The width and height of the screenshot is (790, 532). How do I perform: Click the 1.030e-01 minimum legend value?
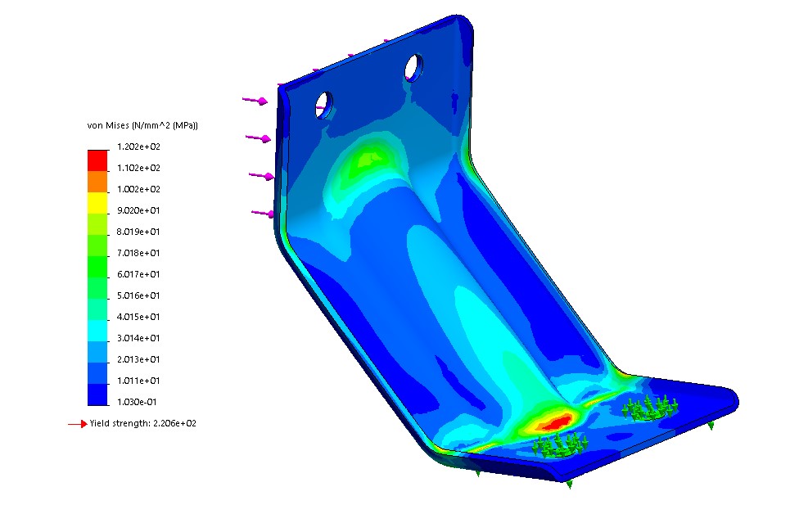pos(137,402)
